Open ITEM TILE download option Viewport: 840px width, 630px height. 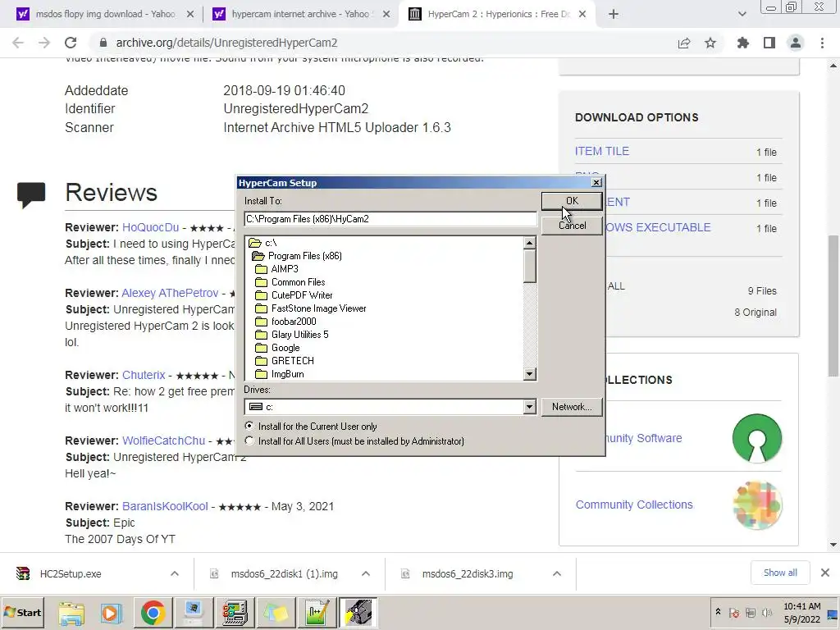pyautogui.click(x=601, y=152)
